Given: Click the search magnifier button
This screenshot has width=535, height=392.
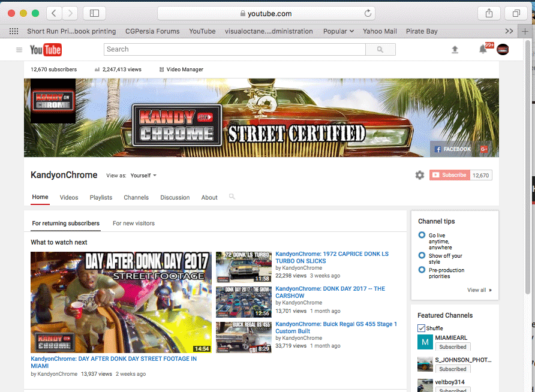Looking at the screenshot, I should pyautogui.click(x=380, y=49).
